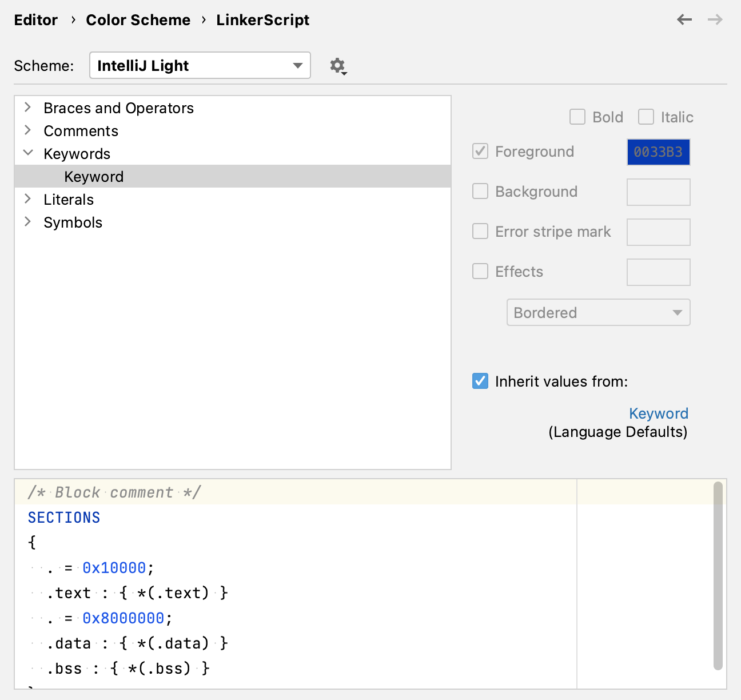Open the effect style dropdown arrow

[x=677, y=312]
